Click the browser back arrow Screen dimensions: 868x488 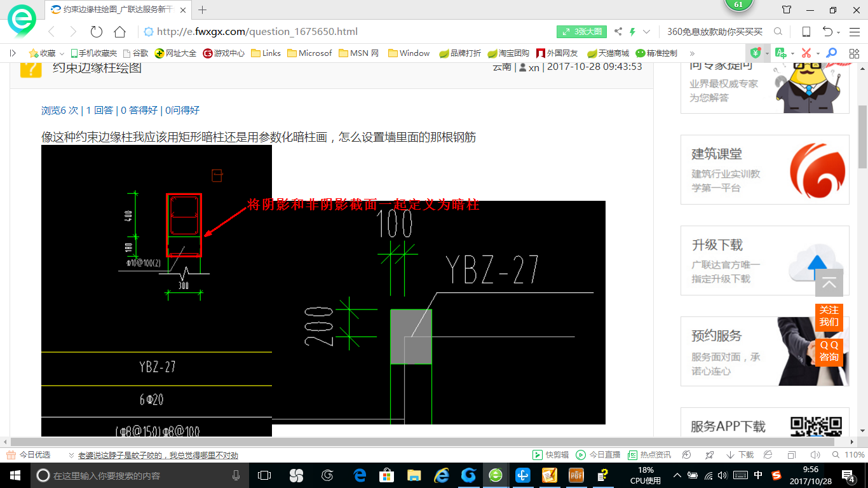52,32
